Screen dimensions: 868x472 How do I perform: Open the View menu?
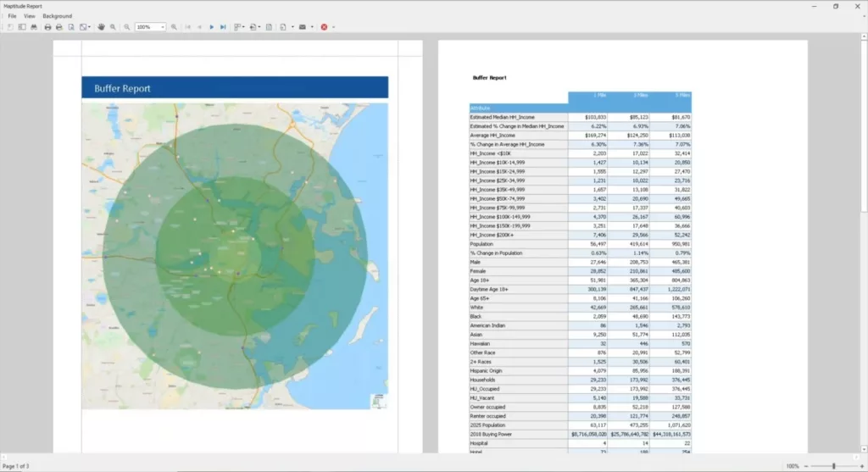pyautogui.click(x=30, y=16)
